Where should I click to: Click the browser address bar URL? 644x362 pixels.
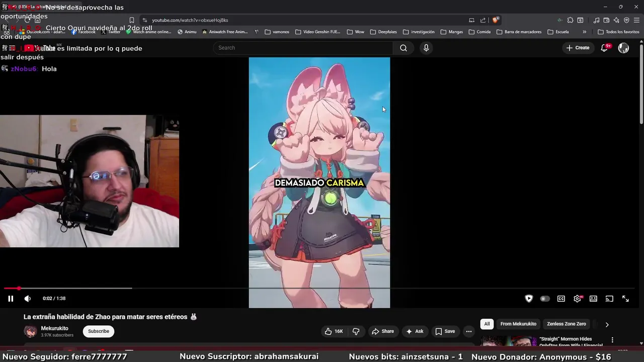coord(190,20)
